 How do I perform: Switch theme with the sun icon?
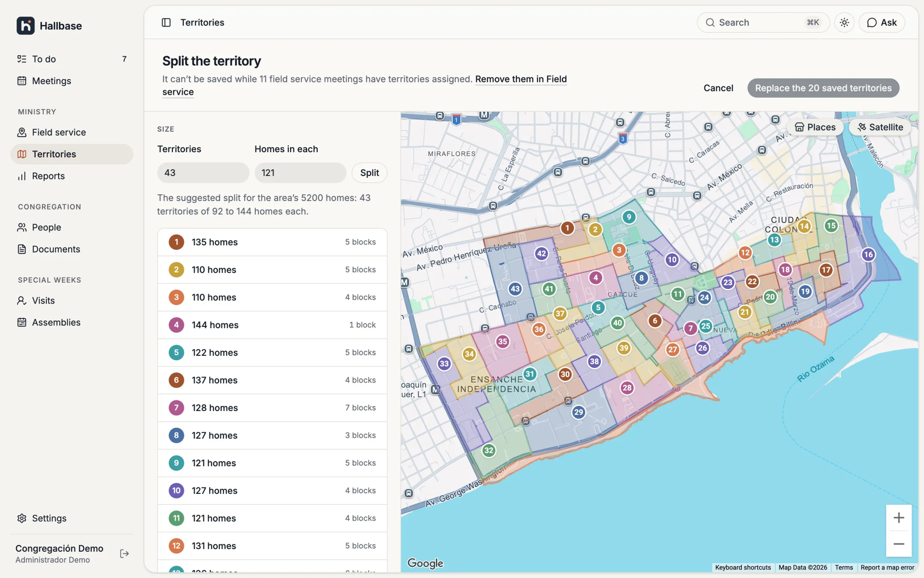(x=844, y=23)
